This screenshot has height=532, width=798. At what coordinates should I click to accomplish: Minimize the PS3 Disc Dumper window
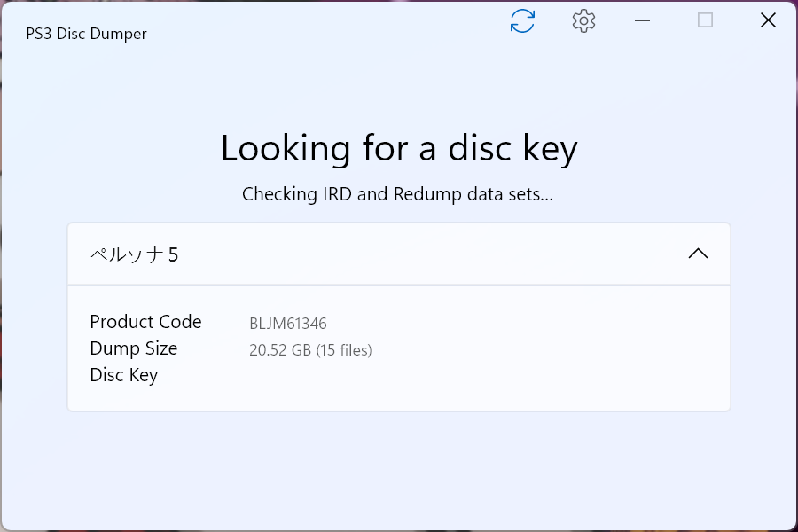click(642, 20)
